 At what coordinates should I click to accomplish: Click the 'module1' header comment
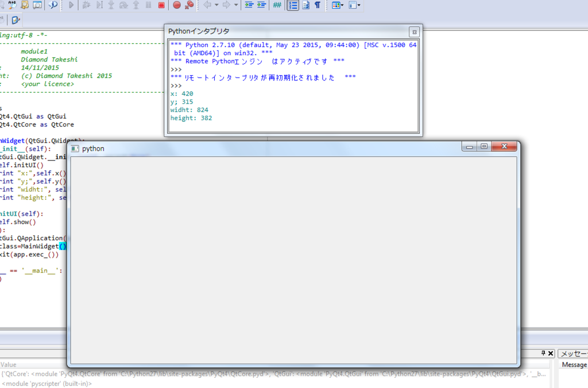(x=34, y=51)
